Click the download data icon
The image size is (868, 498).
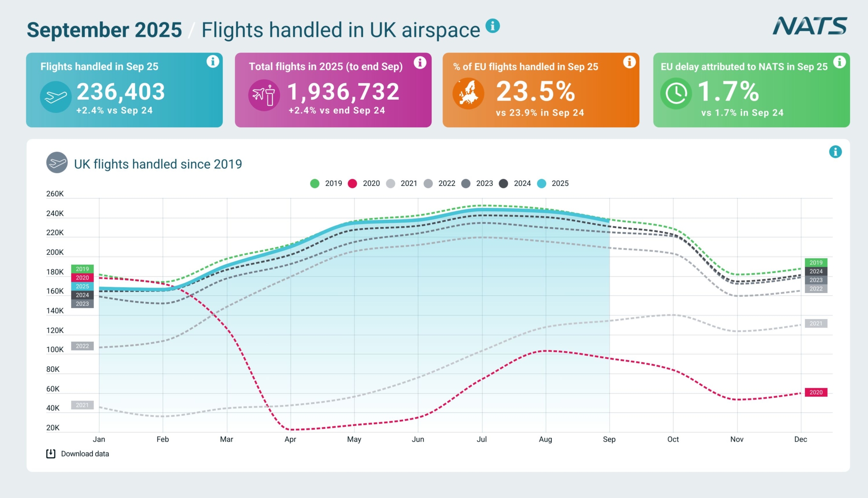click(x=51, y=454)
